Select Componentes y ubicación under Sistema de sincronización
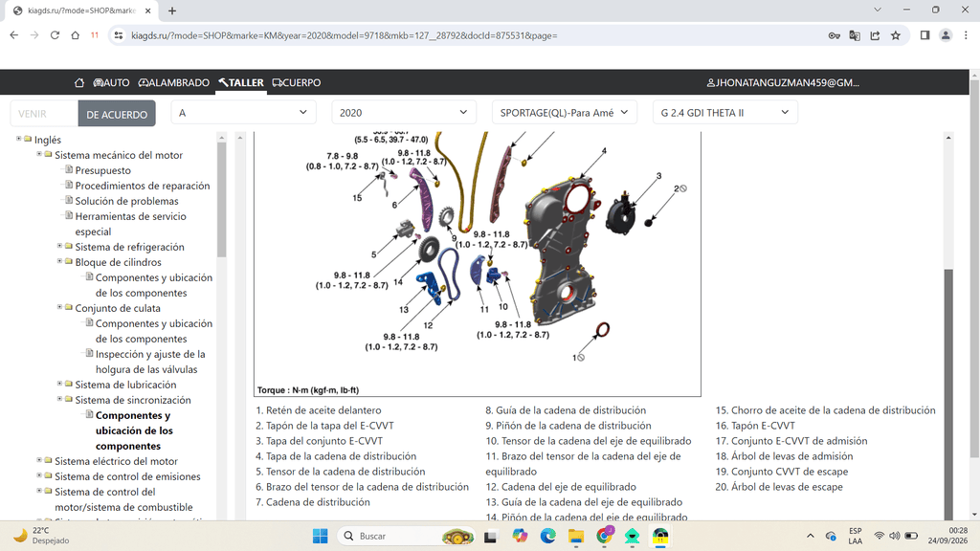 [x=134, y=430]
